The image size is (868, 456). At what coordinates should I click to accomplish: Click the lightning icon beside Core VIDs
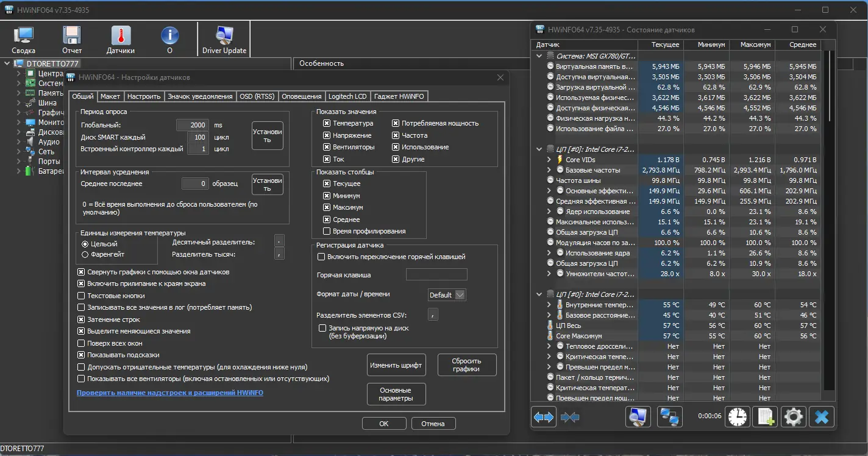click(560, 160)
